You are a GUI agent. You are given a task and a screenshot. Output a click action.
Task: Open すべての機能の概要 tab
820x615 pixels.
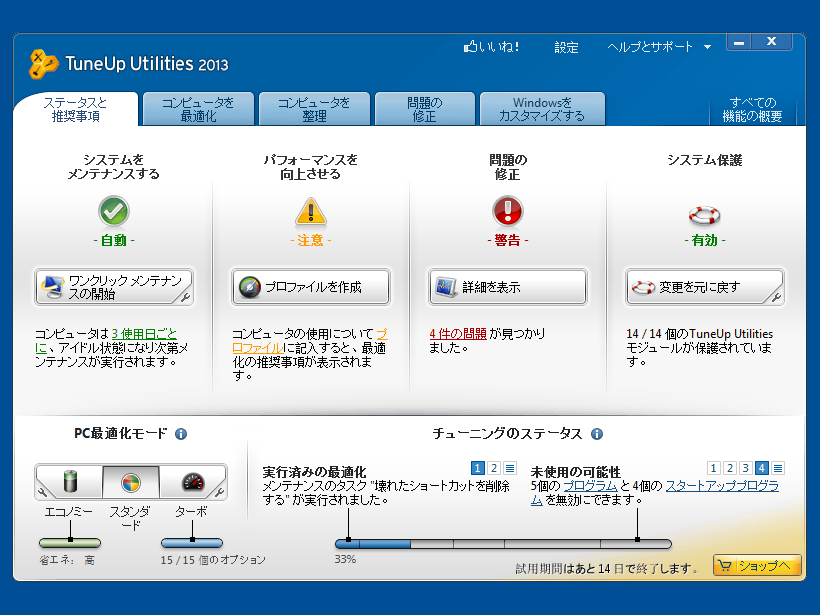[x=753, y=109]
